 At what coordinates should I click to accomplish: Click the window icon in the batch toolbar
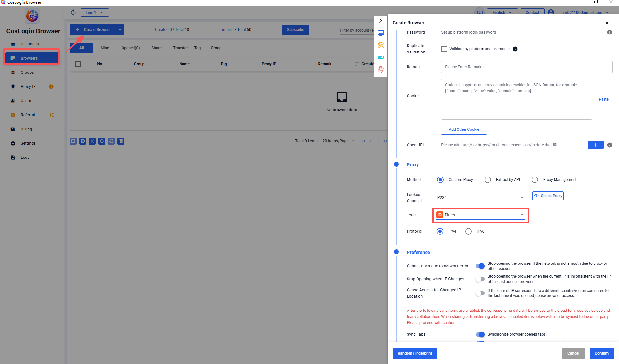(73, 141)
